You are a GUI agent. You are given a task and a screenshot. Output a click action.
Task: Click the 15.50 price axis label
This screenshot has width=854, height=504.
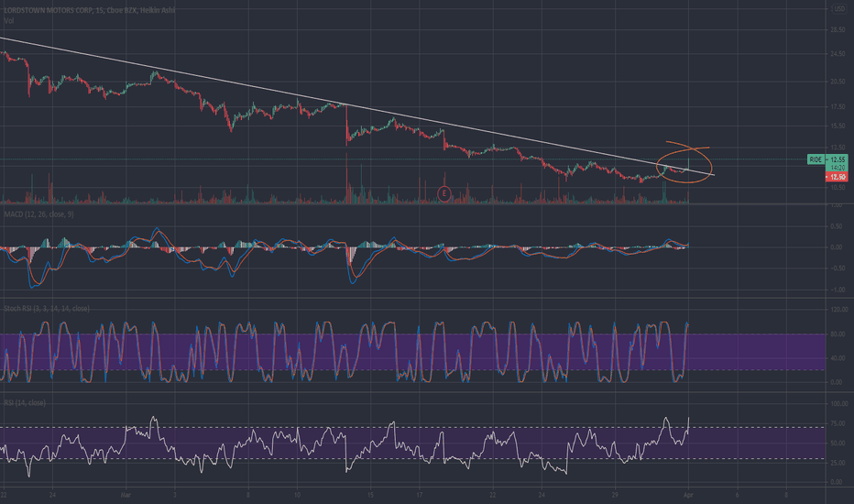[838, 126]
